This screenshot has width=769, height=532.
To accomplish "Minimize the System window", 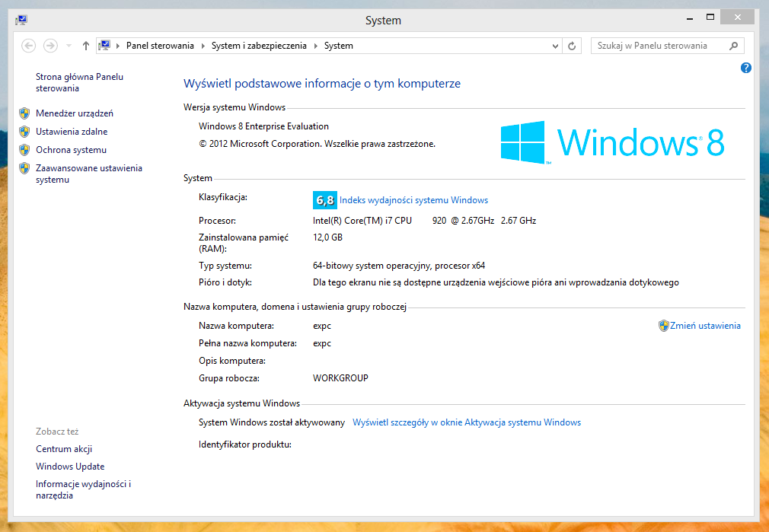I will (x=690, y=18).
